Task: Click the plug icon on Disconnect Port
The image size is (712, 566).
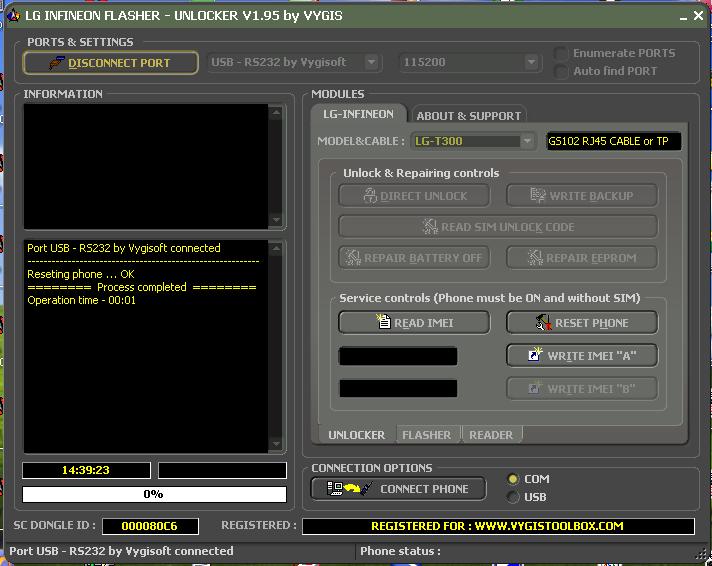Action: click(57, 63)
